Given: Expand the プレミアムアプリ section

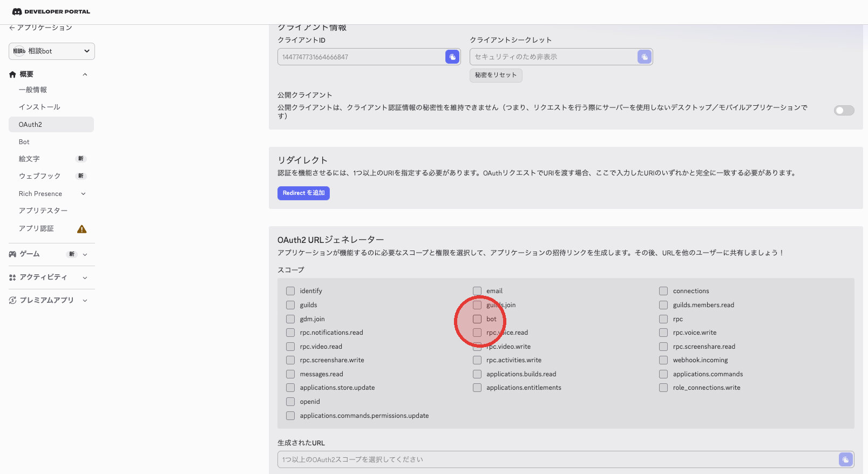Looking at the screenshot, I should (x=85, y=300).
